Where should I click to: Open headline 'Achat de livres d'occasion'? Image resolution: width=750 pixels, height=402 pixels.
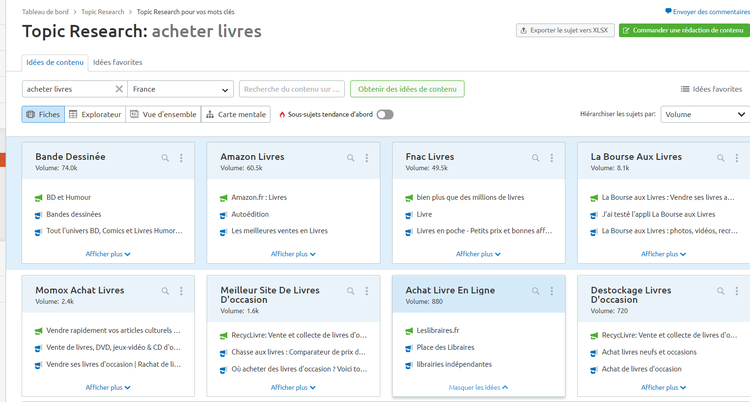point(641,369)
